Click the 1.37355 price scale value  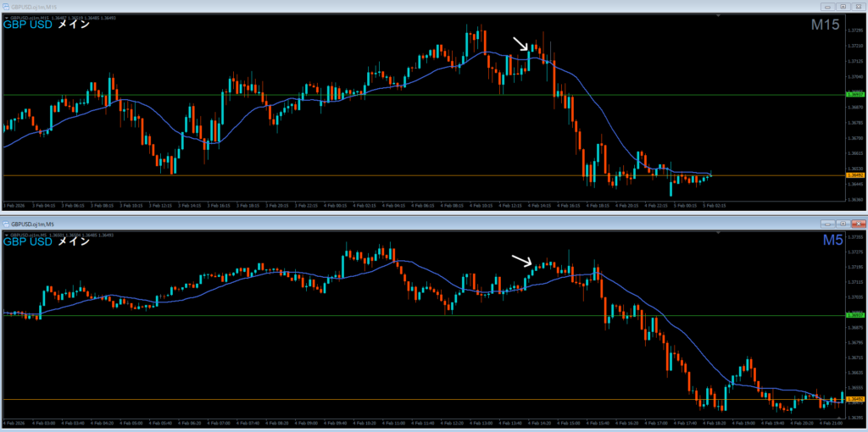point(856,237)
